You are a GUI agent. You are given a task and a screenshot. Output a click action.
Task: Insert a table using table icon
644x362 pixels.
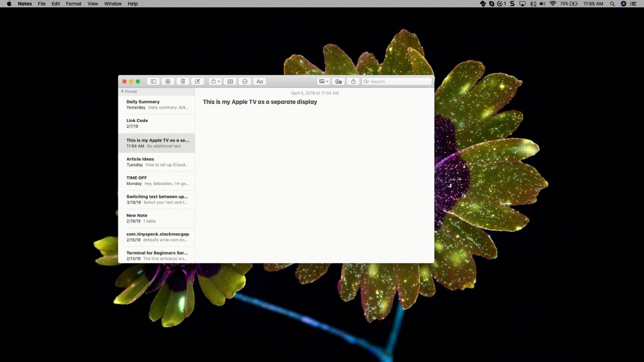[230, 81]
